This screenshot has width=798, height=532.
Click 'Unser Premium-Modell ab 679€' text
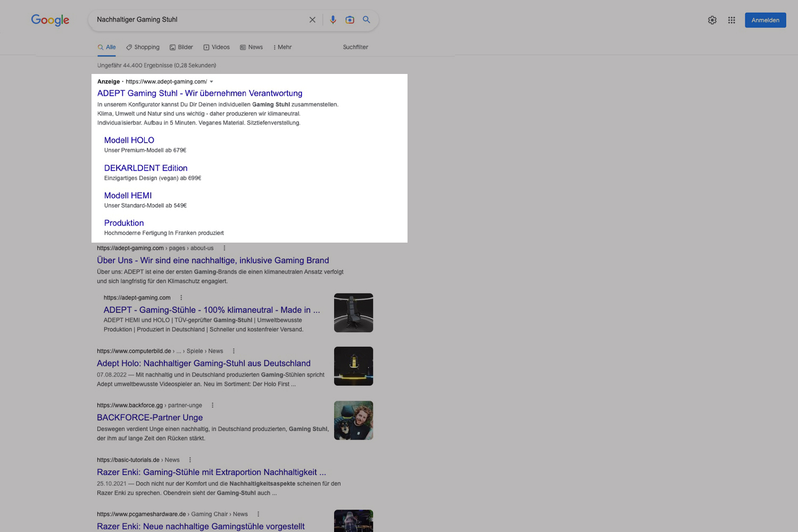tap(145, 151)
